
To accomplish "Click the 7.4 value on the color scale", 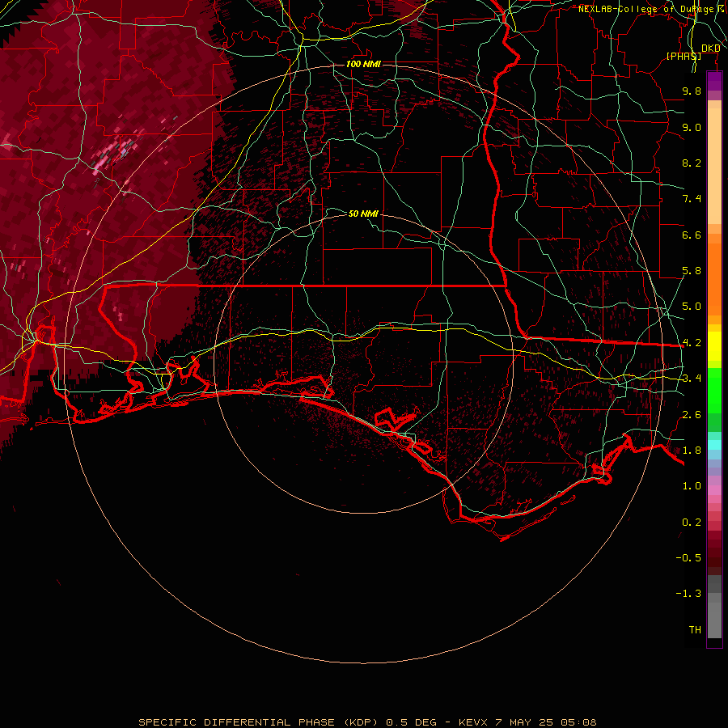I will (x=692, y=199).
